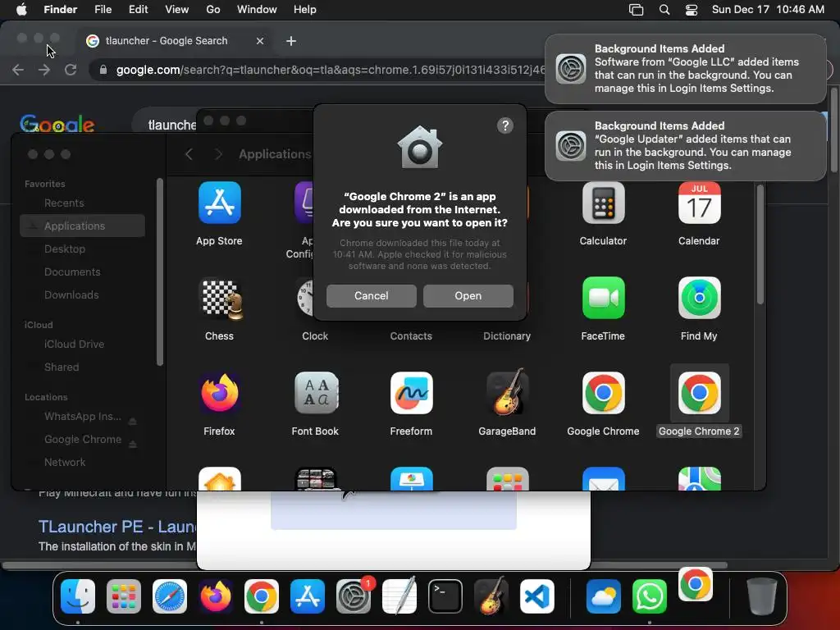Screen dimensions: 840x630
Task: Select the Font Book app icon
Action: click(x=315, y=393)
